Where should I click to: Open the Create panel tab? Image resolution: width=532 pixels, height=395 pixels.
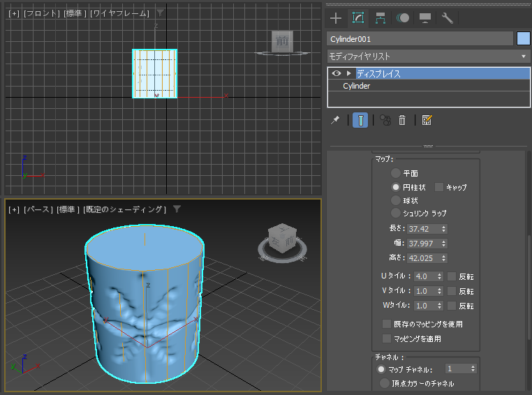pos(336,18)
